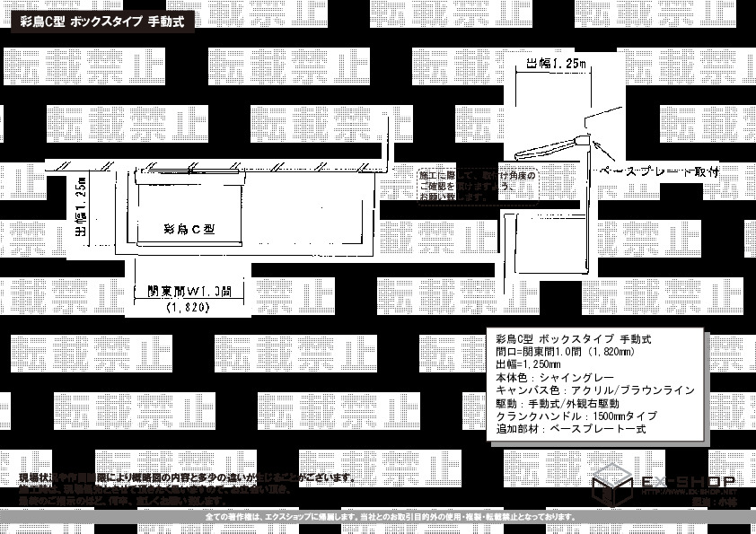Viewport: 756px width, 534px height.
Task: Click the キャンバス色:アクリル/ブラウンライン line
Action: pyautogui.click(x=595, y=390)
